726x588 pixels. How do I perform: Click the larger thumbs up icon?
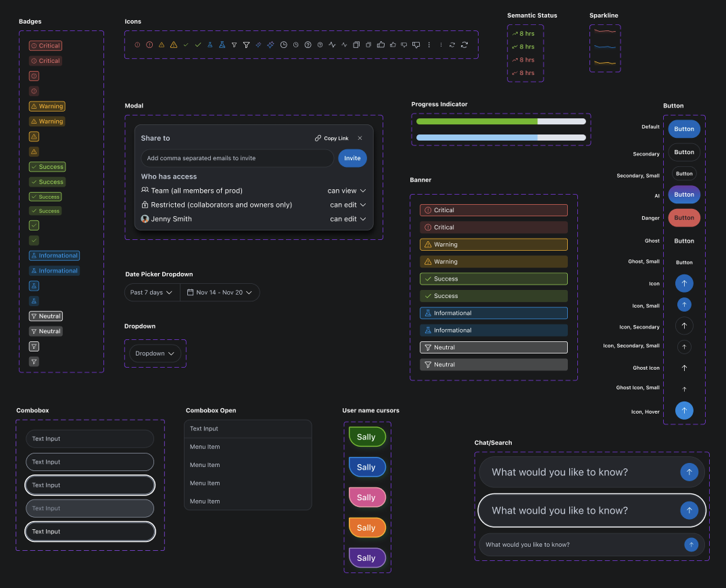tap(381, 45)
